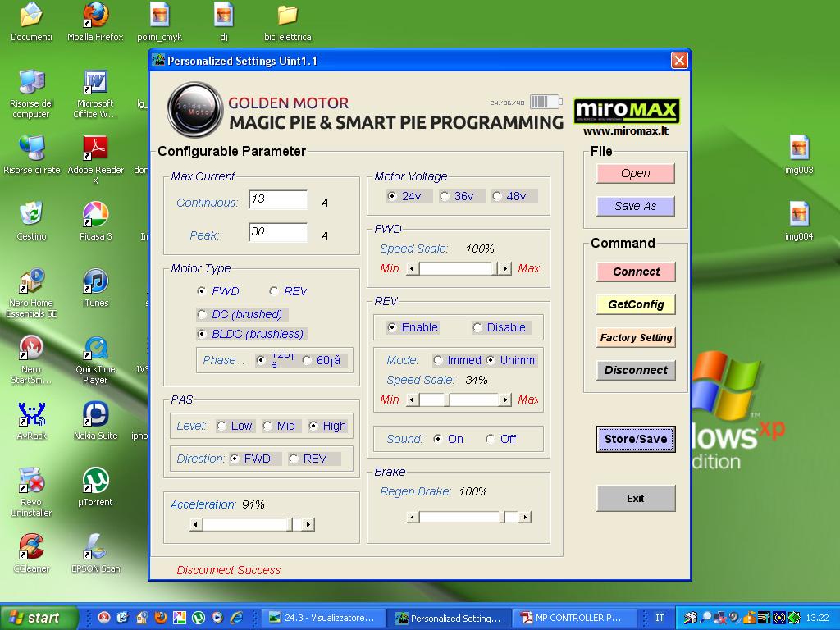Select img004 file on desktop
840x630 pixels.
(799, 221)
